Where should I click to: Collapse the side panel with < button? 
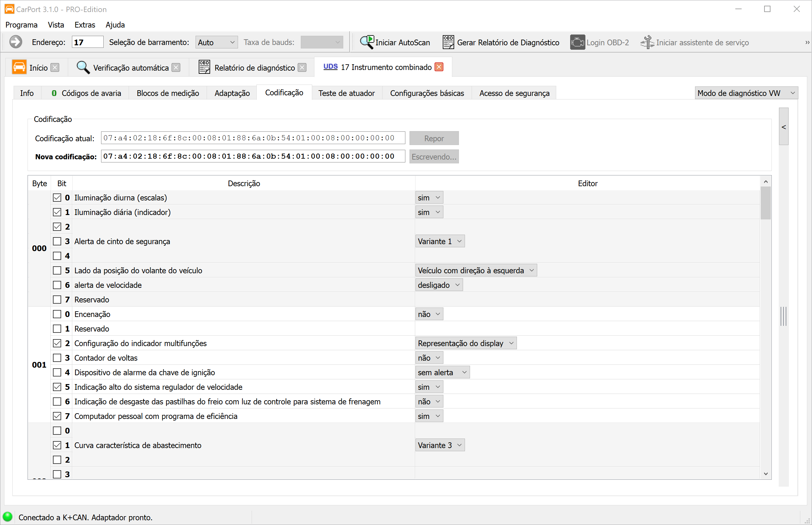click(x=784, y=127)
